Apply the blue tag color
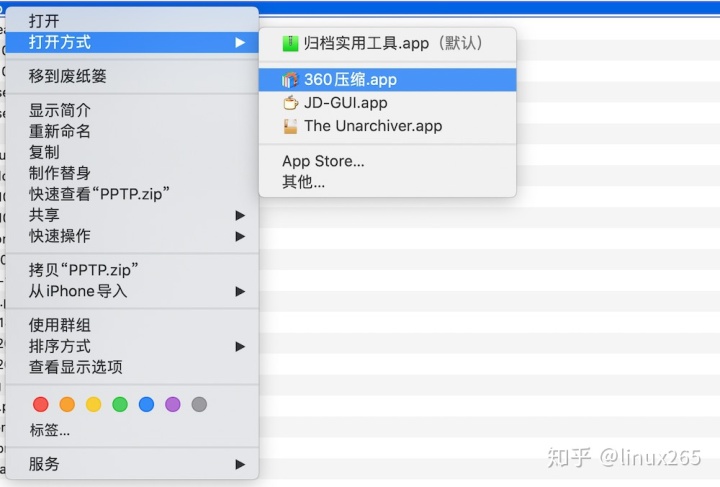Screen dimensions: 720x487 click(146, 404)
